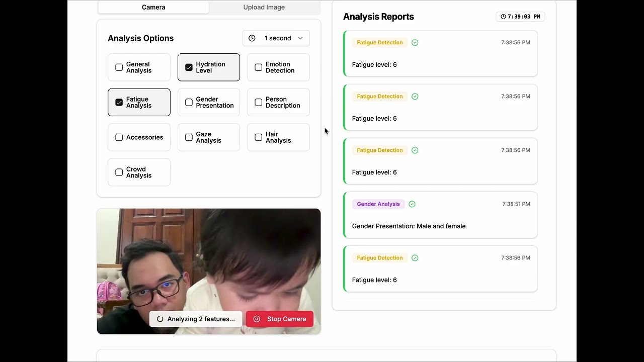
Task: Enable the General Analysis checkbox
Action: click(x=119, y=67)
